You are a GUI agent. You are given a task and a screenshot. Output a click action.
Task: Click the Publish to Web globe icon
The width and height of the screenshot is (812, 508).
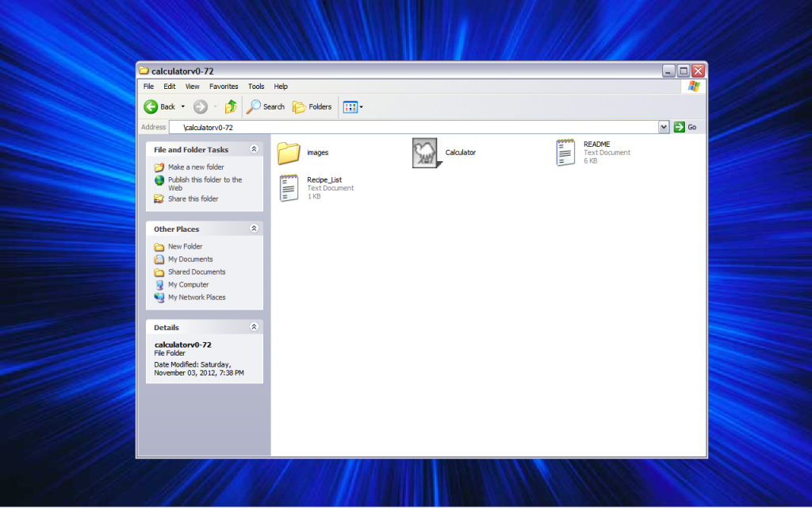159,180
